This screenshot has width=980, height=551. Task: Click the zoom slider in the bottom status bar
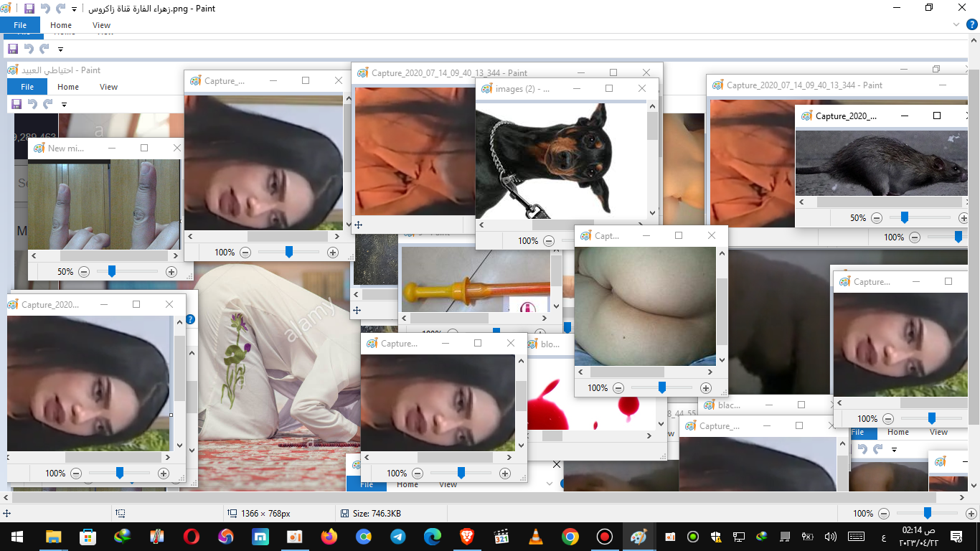click(x=927, y=513)
